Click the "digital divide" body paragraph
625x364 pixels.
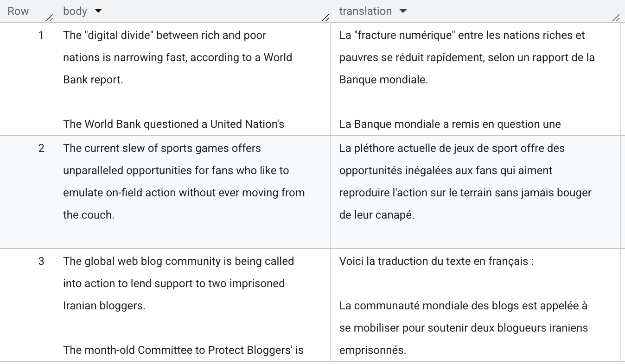(x=178, y=57)
